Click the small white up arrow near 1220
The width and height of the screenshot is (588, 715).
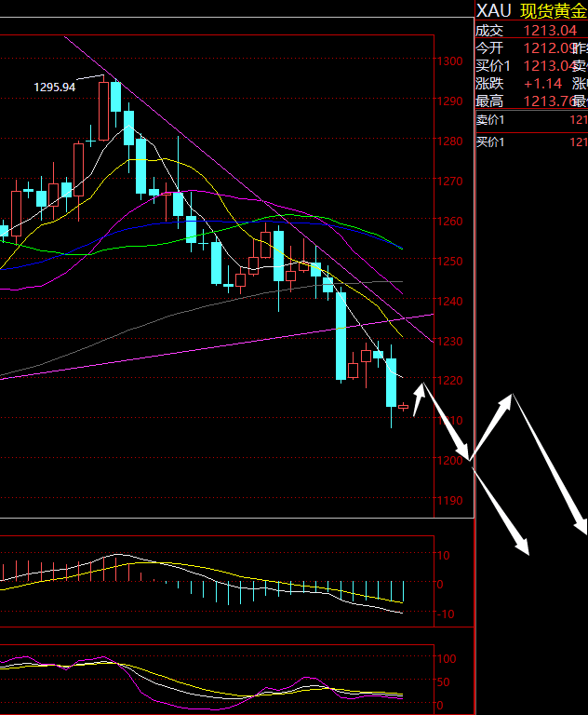point(419,398)
